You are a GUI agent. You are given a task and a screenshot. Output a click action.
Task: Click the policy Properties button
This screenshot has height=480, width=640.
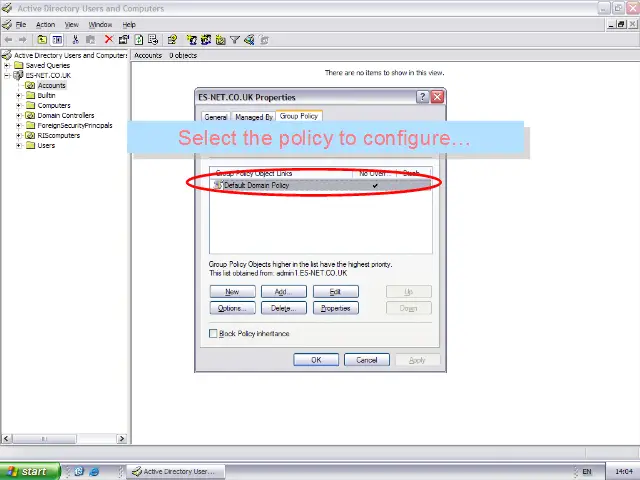[336, 308]
